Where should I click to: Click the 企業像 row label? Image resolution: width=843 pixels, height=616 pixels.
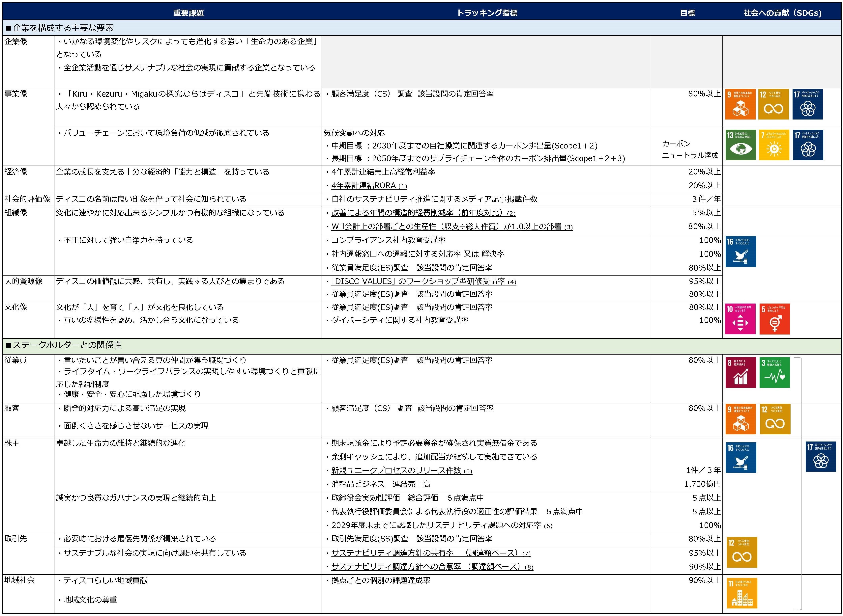16,41
